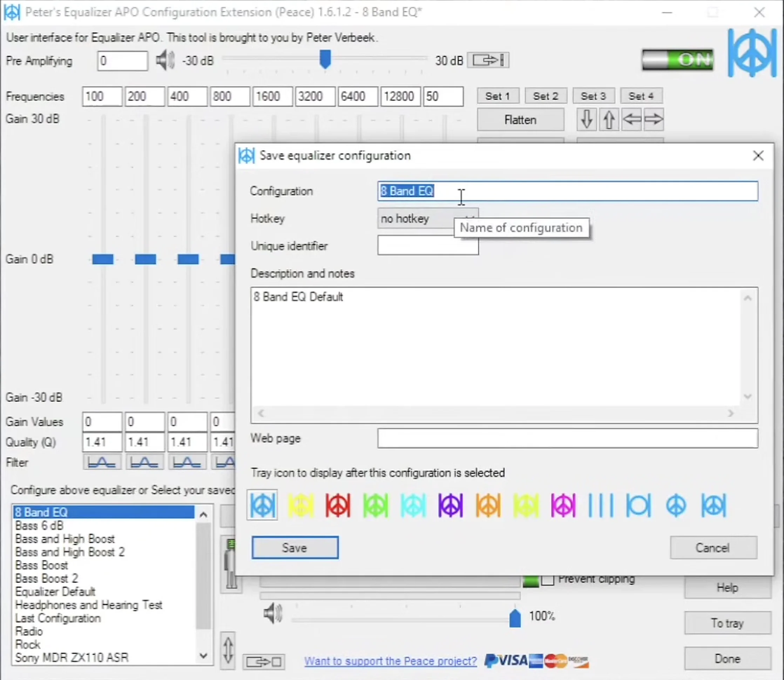Click the Set 3 button

(593, 96)
